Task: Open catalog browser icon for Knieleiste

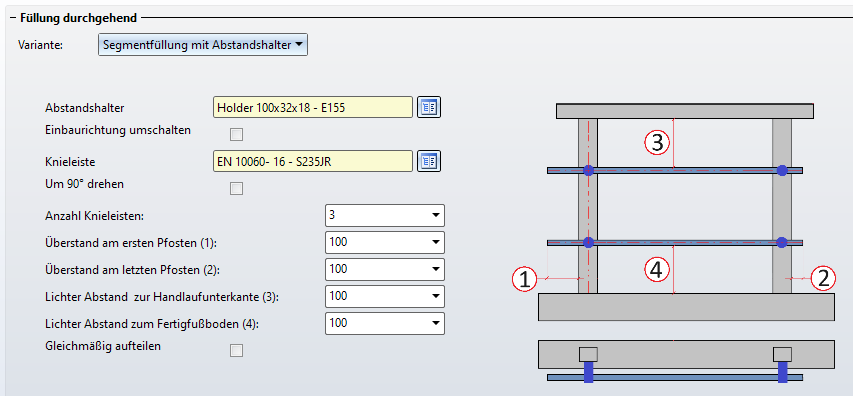Action: [429, 161]
